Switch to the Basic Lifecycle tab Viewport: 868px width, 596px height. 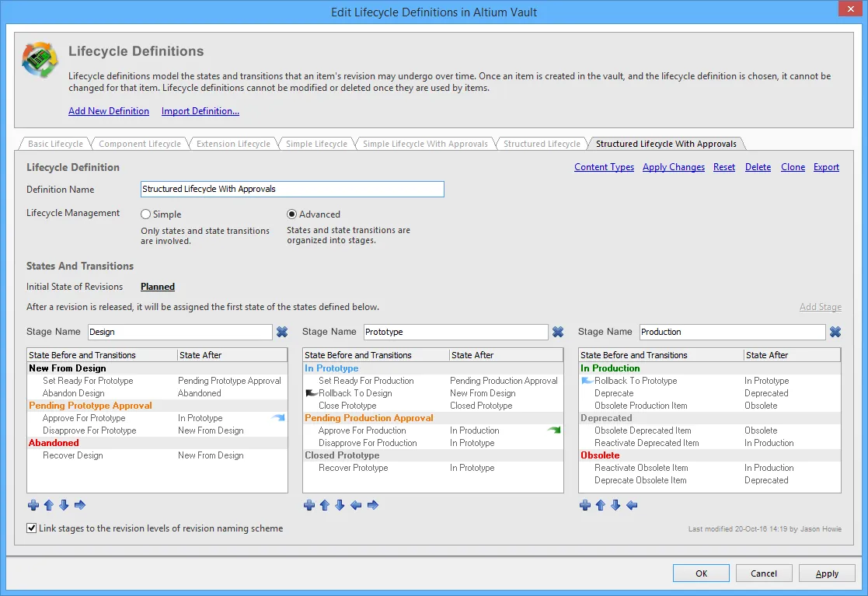pyautogui.click(x=55, y=144)
